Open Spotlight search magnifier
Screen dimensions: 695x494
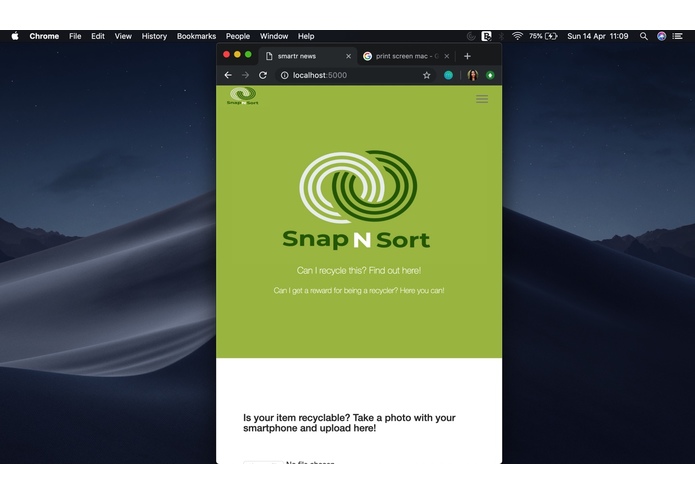tap(644, 36)
